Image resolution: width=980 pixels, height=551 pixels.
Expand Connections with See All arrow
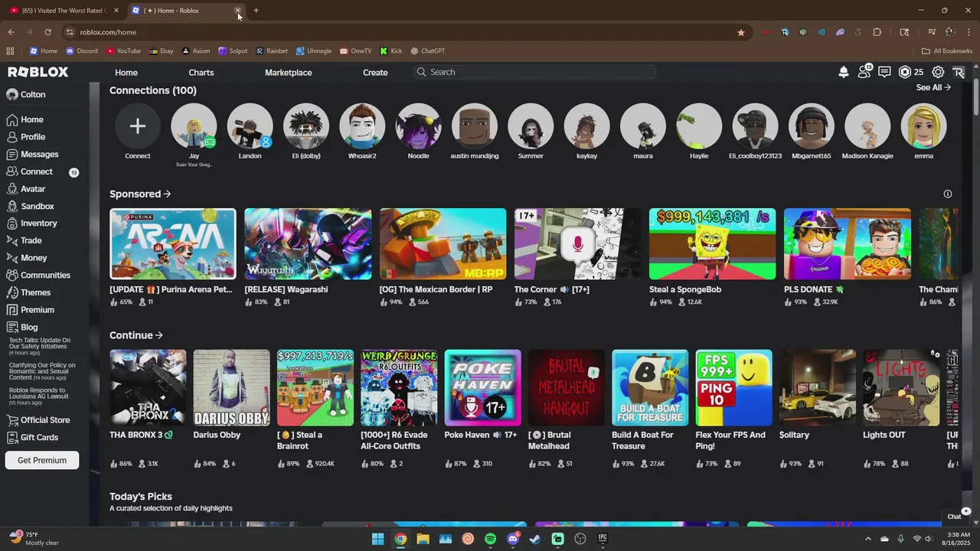tap(933, 87)
